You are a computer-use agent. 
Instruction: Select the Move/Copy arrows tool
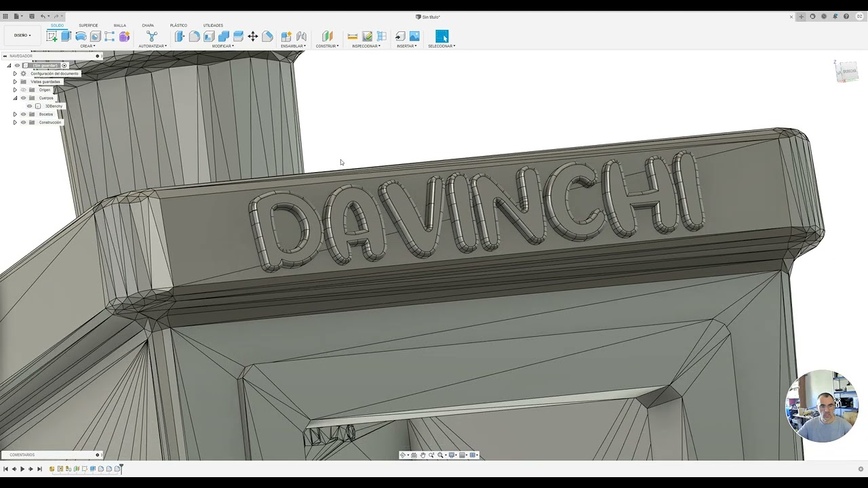tap(253, 36)
